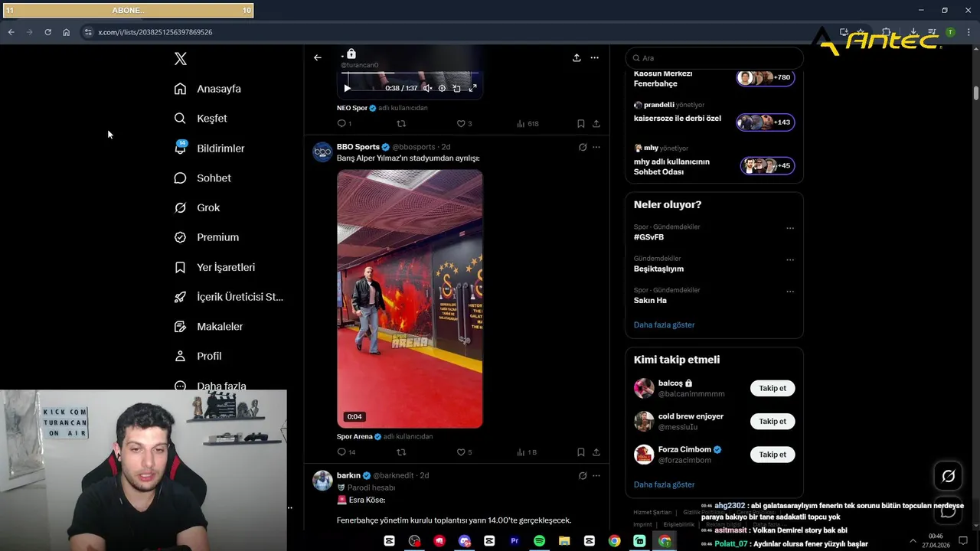Click Grok icon on BBO Sports post
This screenshot has width=980, height=551.
click(583, 147)
